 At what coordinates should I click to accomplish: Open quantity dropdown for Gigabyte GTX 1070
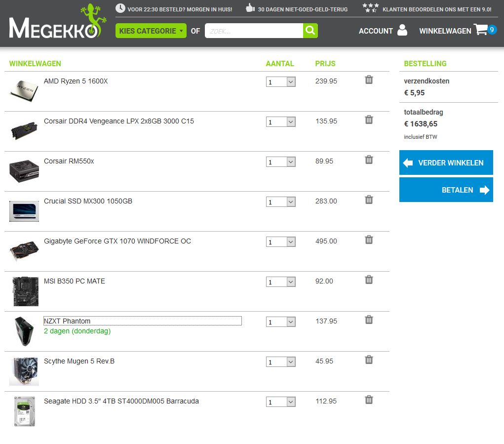click(280, 242)
